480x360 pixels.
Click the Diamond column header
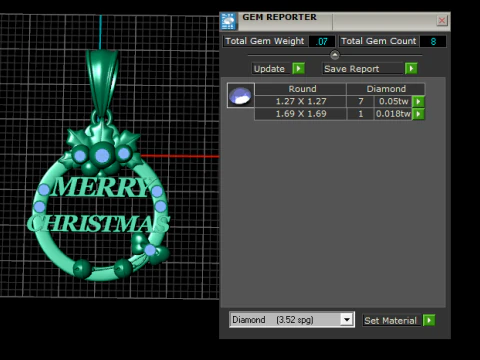click(386, 89)
